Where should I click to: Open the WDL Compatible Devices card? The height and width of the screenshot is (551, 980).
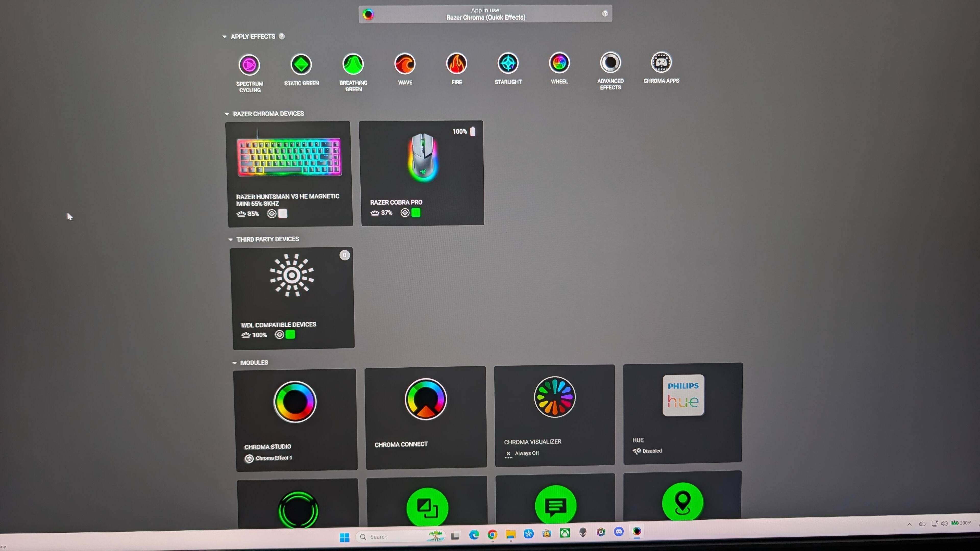point(292,298)
